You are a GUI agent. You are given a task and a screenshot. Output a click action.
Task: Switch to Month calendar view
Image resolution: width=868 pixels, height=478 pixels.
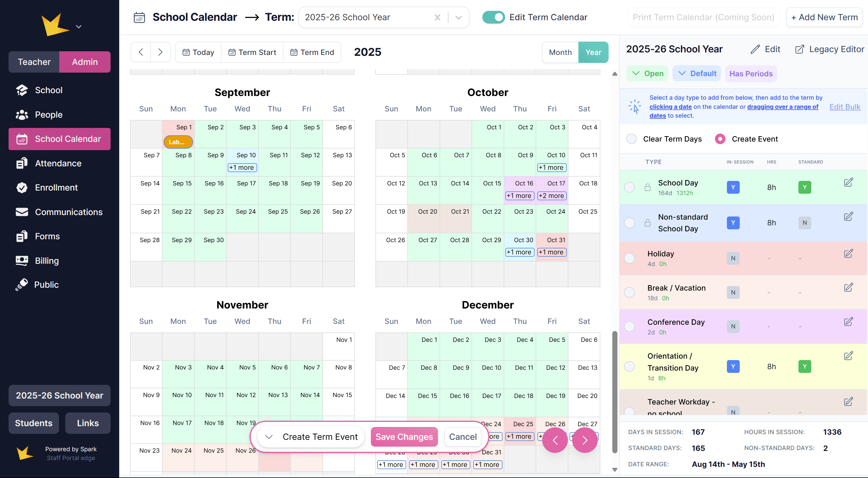coord(560,52)
